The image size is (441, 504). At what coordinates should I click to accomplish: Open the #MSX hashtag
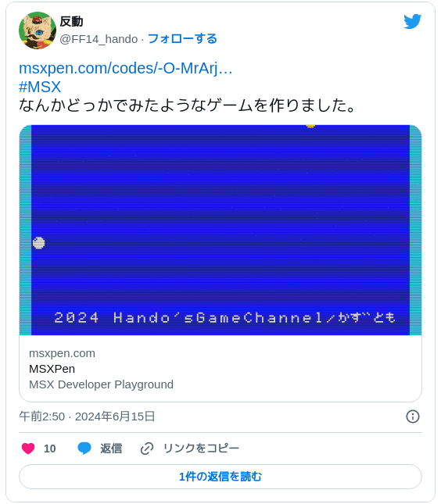pos(40,87)
